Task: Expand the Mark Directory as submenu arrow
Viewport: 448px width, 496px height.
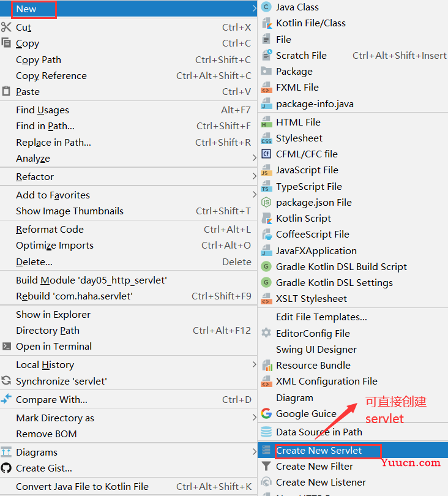Action: click(254, 418)
